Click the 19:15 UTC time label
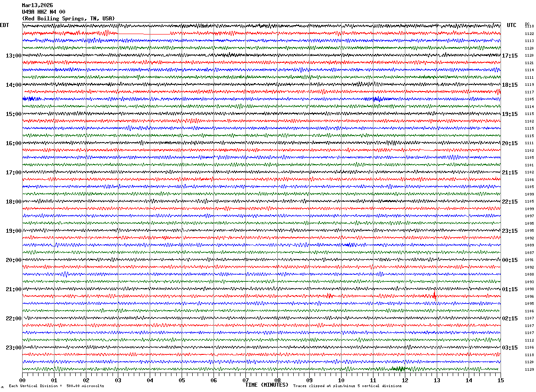Image resolution: width=536 pixels, height=392 pixels. (x=510, y=114)
